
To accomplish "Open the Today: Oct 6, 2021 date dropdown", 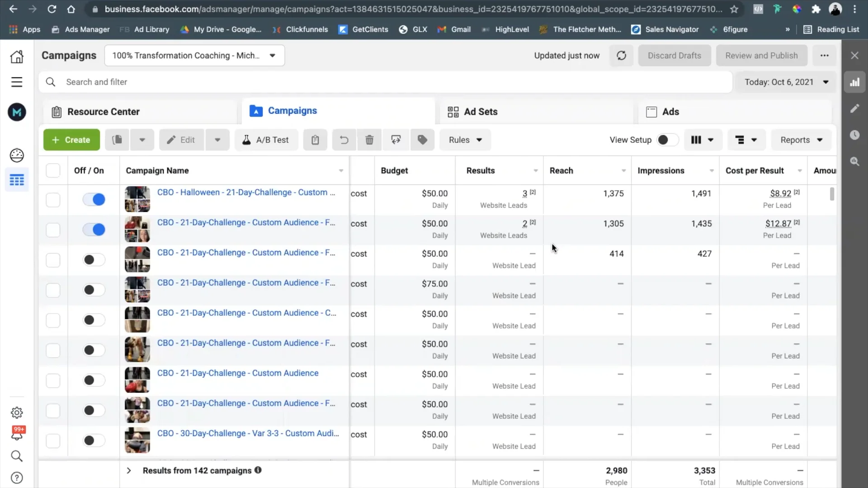I will 785,82.
